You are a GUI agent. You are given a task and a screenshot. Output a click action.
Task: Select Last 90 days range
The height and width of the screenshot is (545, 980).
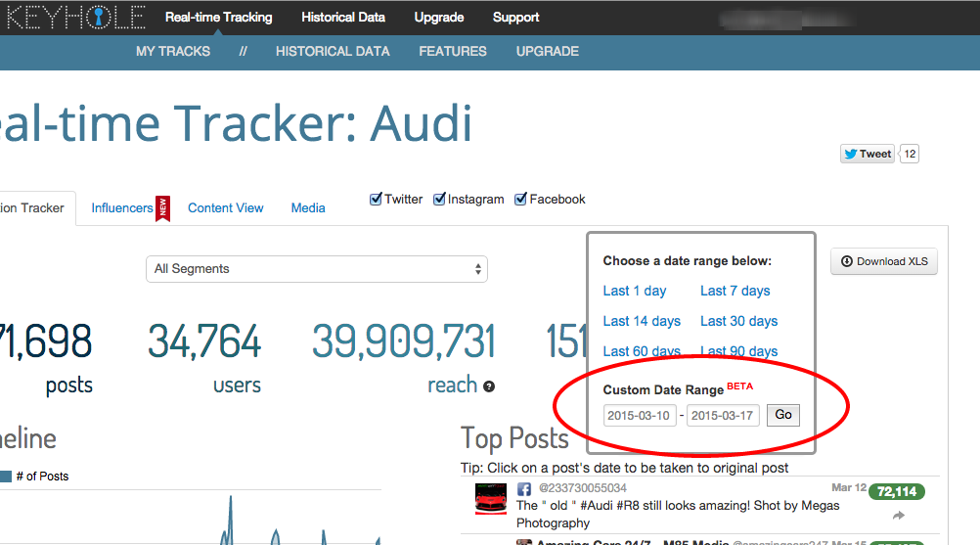click(x=738, y=351)
